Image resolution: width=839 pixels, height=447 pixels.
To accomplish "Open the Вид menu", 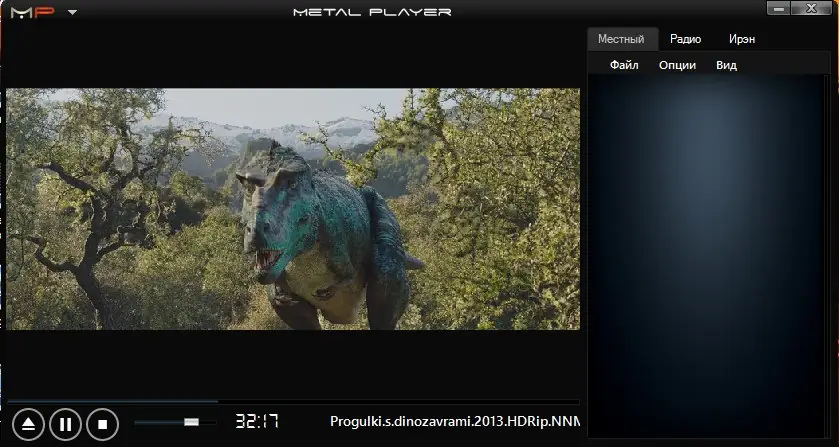I will [726, 65].
